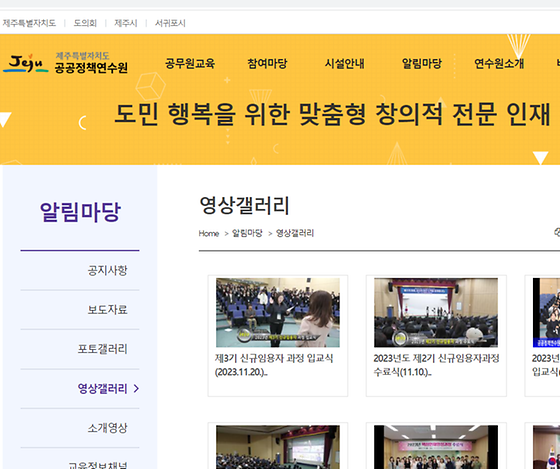Open the 서귀포시 top link
This screenshot has width=560, height=469.
(170, 23)
